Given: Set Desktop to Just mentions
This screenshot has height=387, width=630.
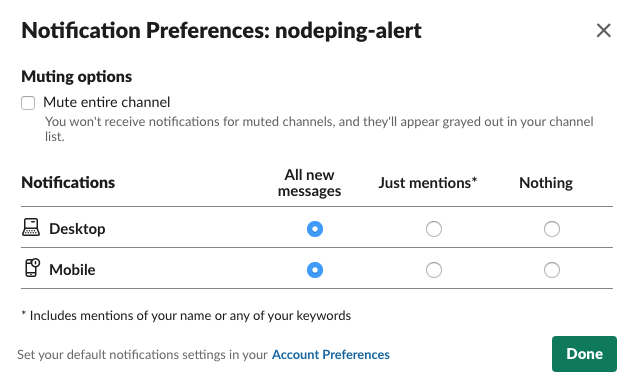Looking at the screenshot, I should tap(434, 229).
